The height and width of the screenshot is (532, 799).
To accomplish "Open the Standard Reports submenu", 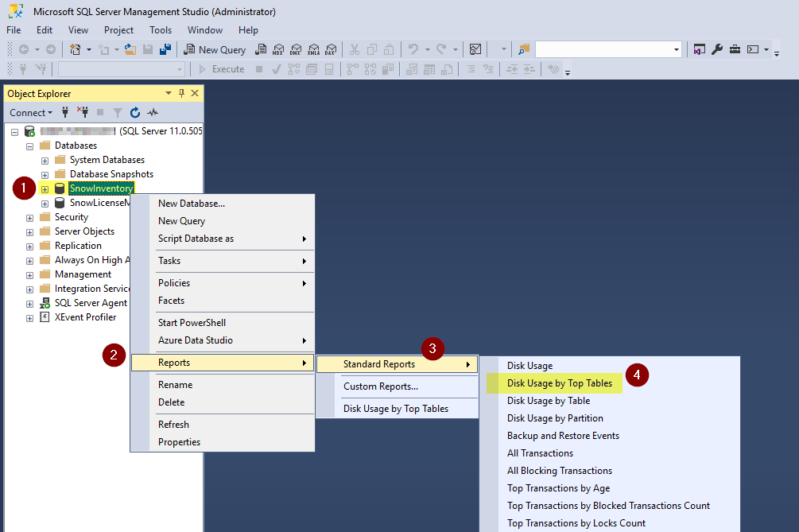I will pyautogui.click(x=397, y=364).
